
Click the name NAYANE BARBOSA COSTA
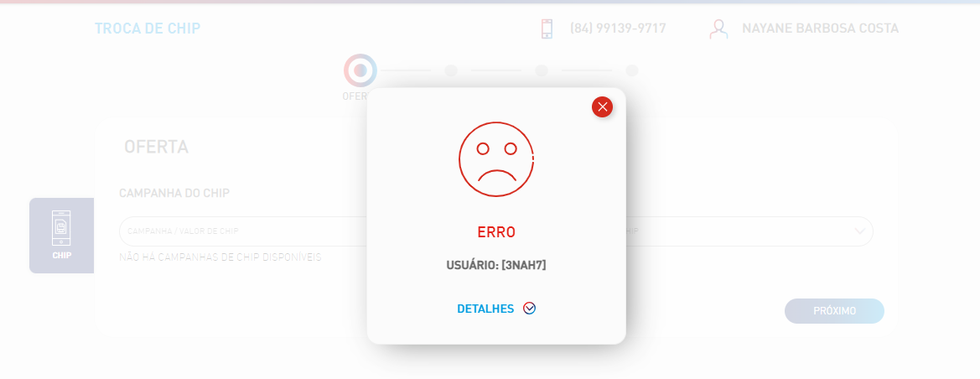(x=820, y=29)
